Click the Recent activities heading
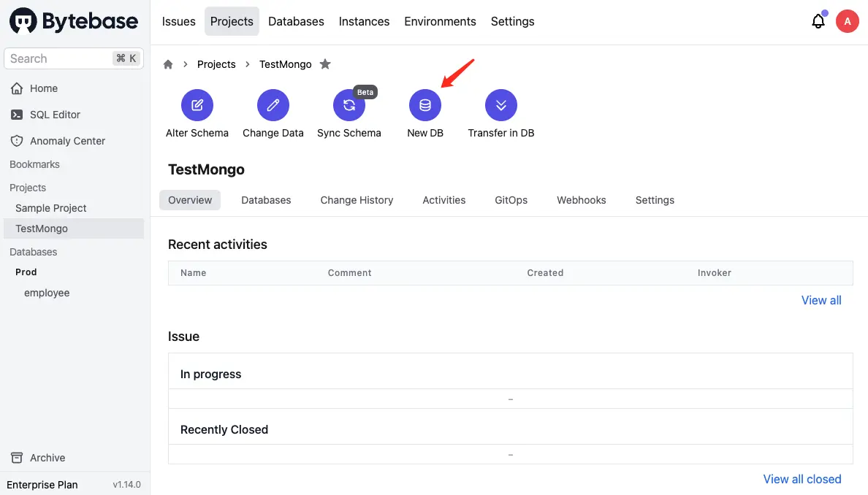Image resolution: width=868 pixels, height=495 pixels. pyautogui.click(x=218, y=245)
